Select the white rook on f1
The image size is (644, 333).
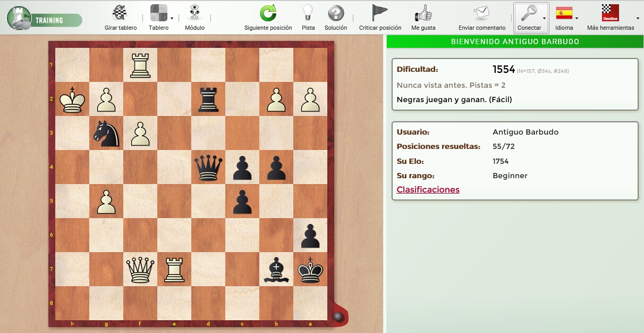pyautogui.click(x=140, y=65)
